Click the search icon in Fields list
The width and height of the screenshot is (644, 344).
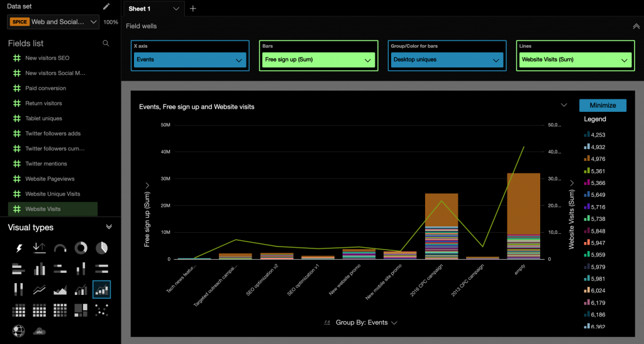point(106,43)
